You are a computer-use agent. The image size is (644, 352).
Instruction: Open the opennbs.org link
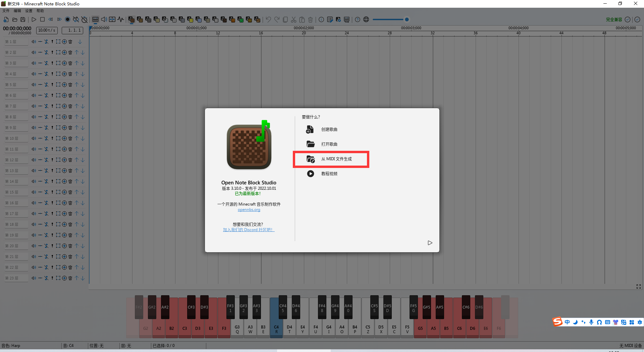coord(249,210)
